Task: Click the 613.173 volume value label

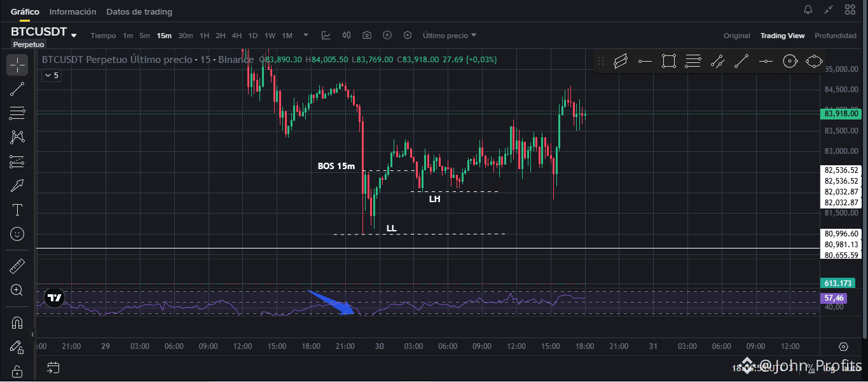Action: pos(837,283)
